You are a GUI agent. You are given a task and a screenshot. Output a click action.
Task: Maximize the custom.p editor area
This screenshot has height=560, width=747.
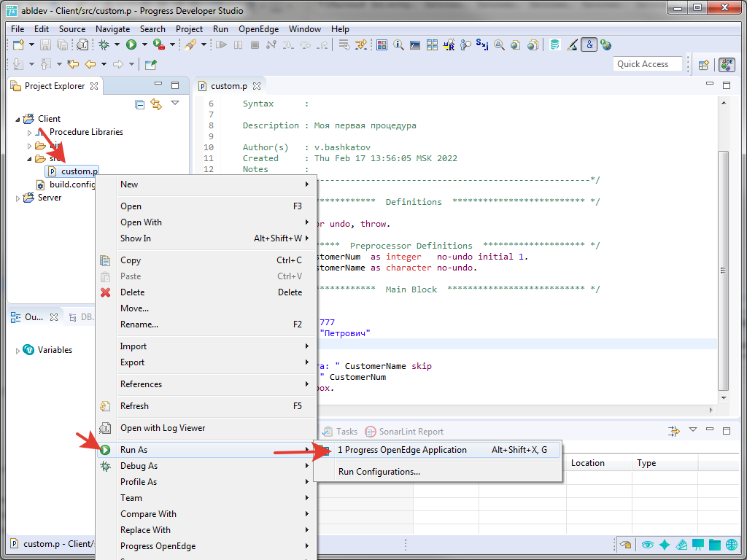point(727,85)
